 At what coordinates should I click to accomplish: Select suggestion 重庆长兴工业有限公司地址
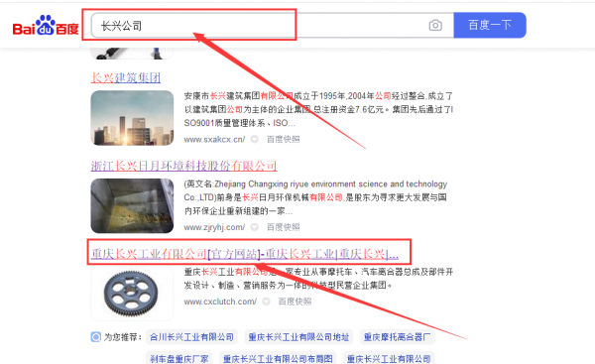tap(298, 336)
